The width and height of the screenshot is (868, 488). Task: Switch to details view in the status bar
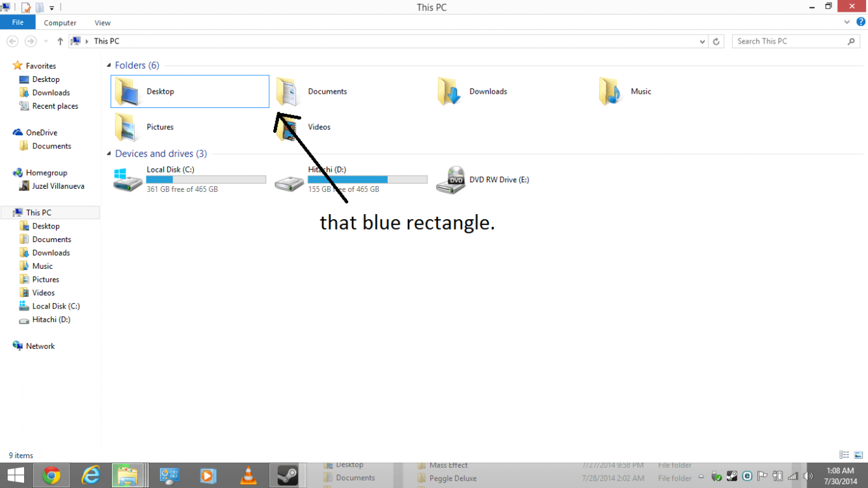(844, 454)
